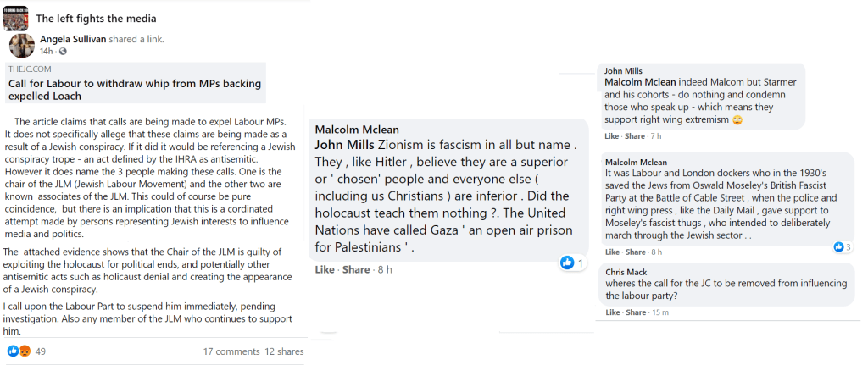868x365 pixels.
Task: Click the laughing emoji in John Mills' comment
Action: click(x=737, y=120)
